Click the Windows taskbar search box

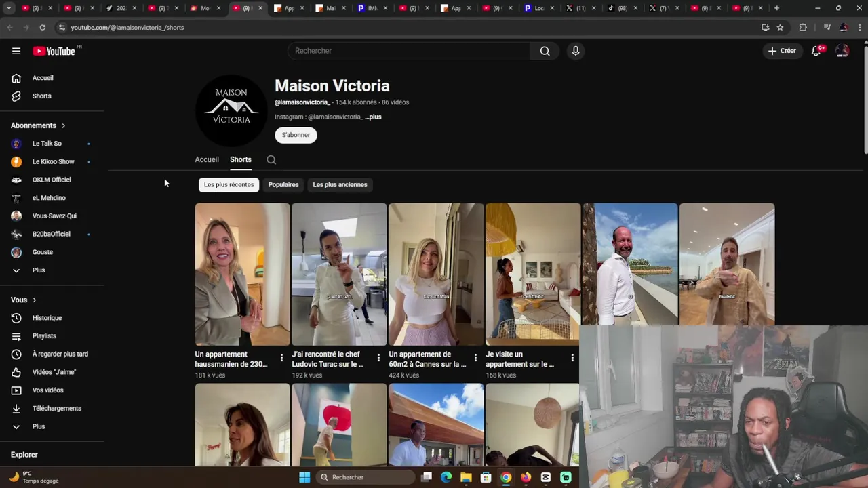point(366,477)
